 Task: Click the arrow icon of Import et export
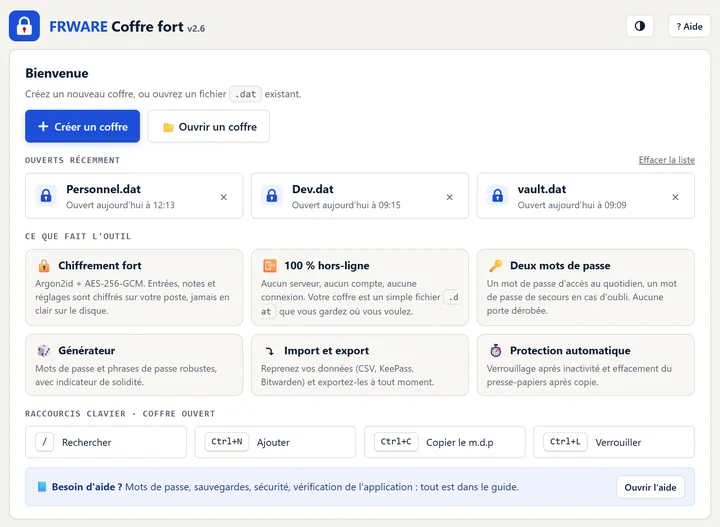click(x=270, y=351)
